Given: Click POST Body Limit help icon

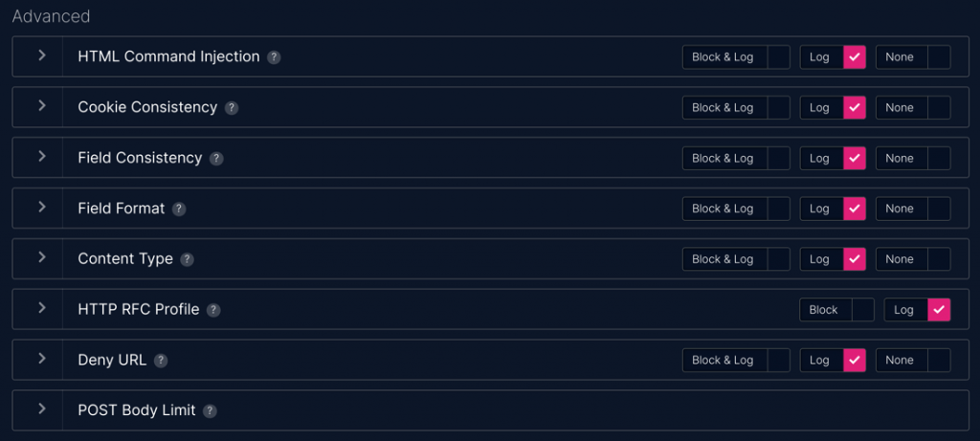Looking at the screenshot, I should click(210, 411).
